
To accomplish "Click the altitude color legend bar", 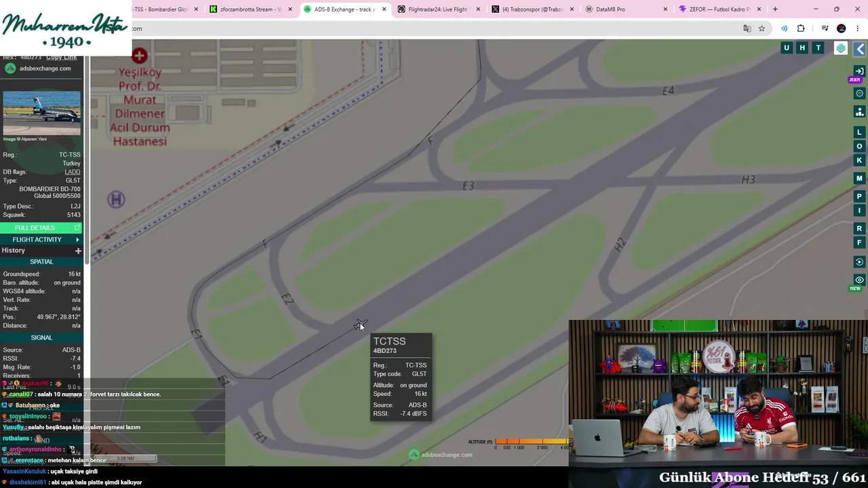I will pos(532,442).
